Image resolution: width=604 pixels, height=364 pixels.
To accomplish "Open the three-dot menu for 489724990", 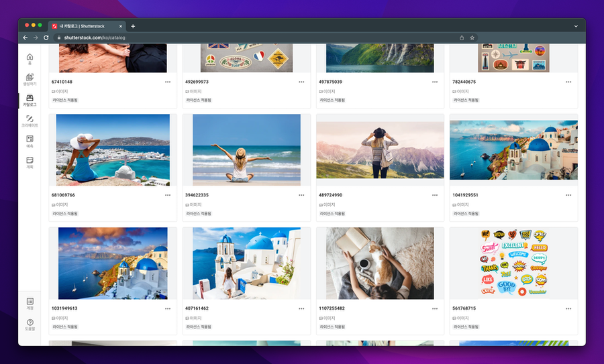I will click(x=435, y=195).
